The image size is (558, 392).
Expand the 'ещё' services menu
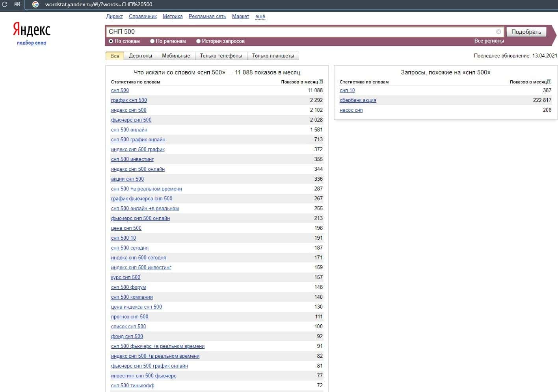[x=260, y=17]
